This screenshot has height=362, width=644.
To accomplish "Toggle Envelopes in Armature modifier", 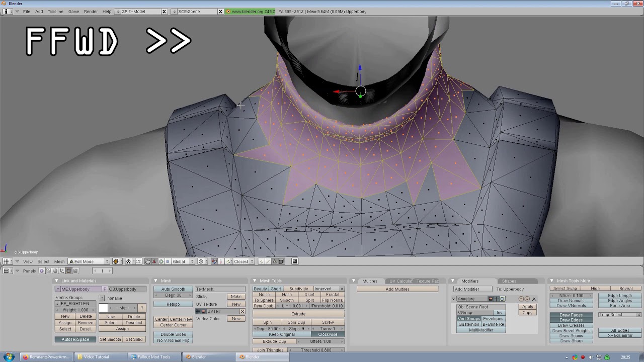I will [493, 319].
